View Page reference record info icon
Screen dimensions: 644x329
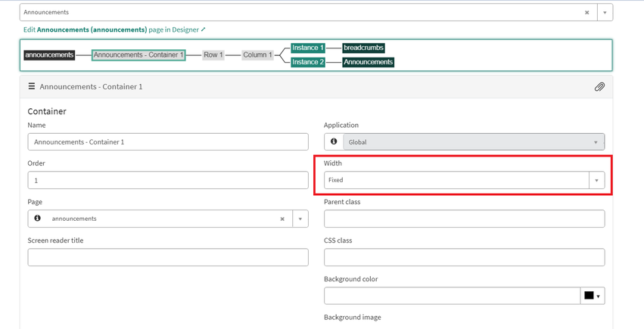[x=37, y=219]
